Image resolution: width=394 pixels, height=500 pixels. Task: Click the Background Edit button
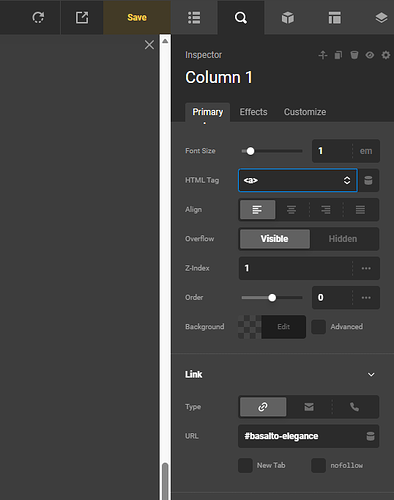pyautogui.click(x=284, y=327)
